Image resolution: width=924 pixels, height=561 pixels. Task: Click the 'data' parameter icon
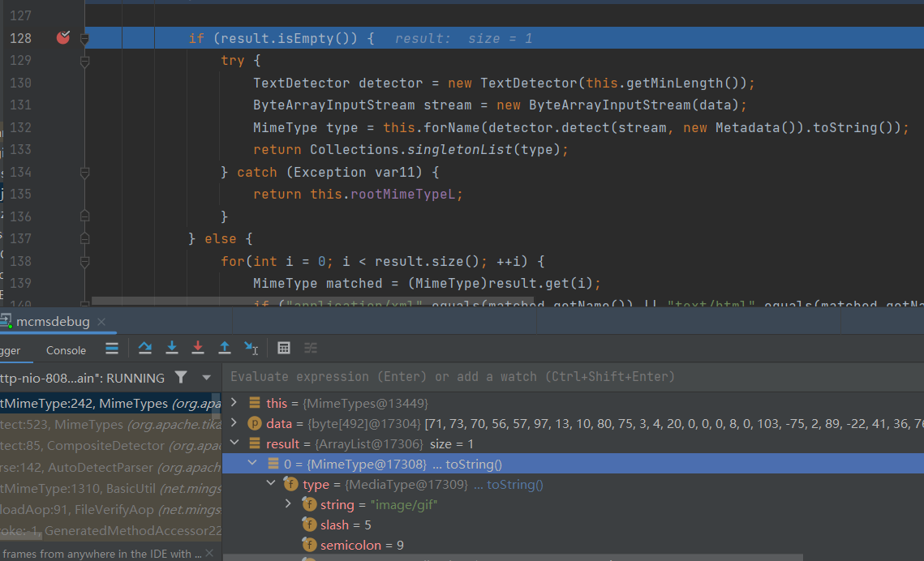(x=255, y=423)
